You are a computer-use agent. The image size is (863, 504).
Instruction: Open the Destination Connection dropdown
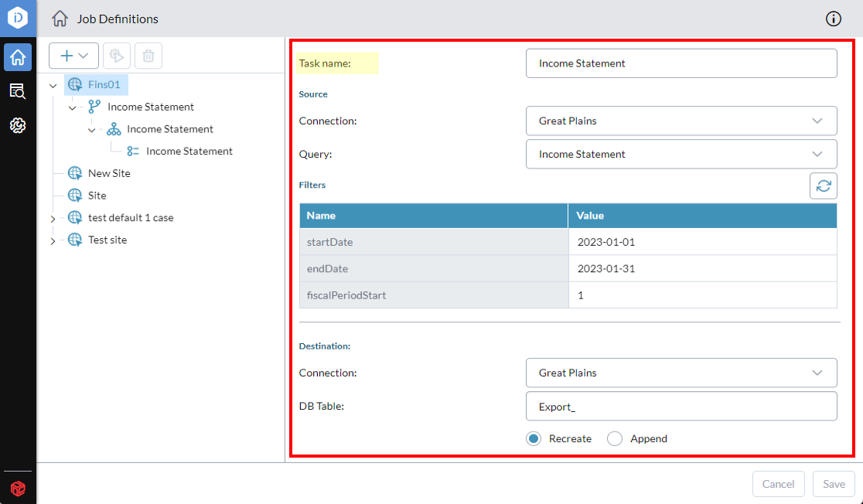click(x=681, y=373)
